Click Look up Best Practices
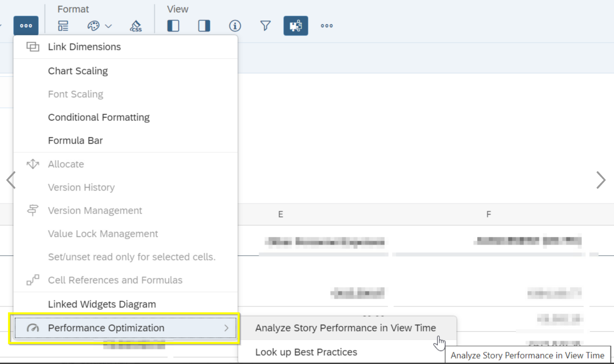Viewport: 614px width, 364px height. [306, 352]
